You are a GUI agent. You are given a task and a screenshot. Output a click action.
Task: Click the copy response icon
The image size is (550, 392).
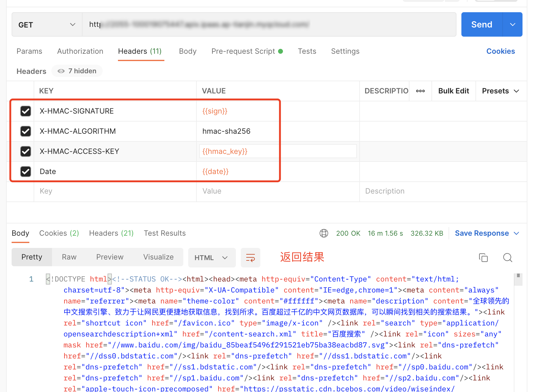pos(483,258)
